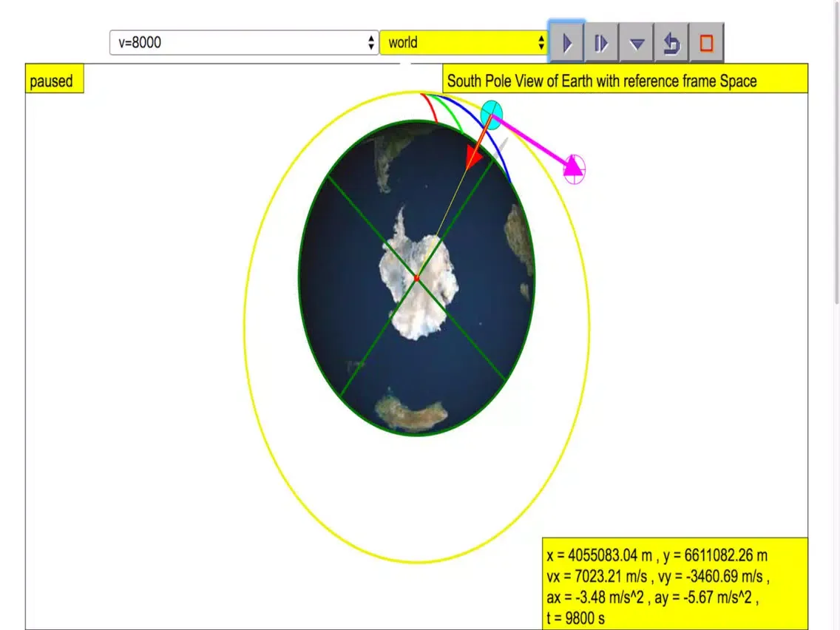Click the bottom of the yellow orbit path
Image resolution: width=840 pixels, height=630 pixels.
click(x=419, y=562)
